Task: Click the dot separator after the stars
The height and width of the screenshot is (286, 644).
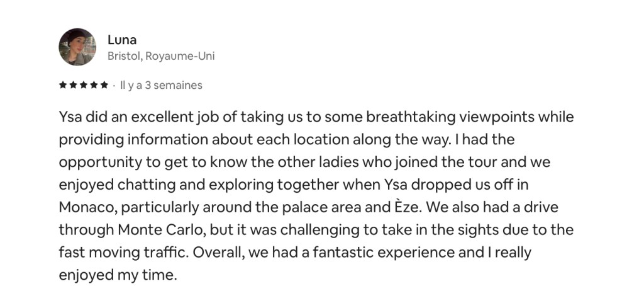Action: point(113,85)
